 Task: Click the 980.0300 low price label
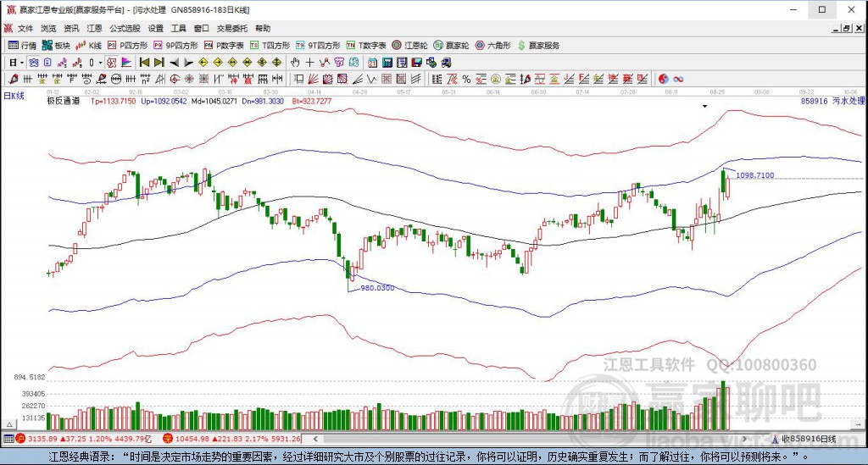coord(377,288)
